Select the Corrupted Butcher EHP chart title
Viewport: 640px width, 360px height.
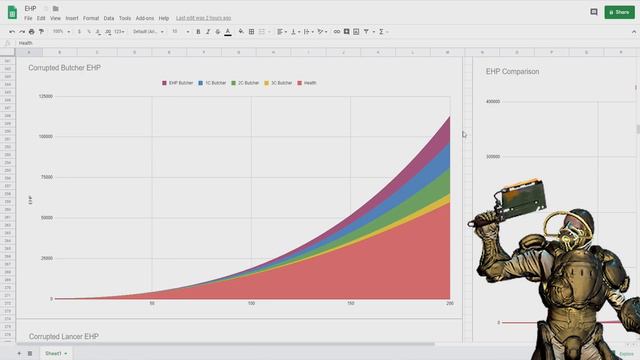pos(64,68)
